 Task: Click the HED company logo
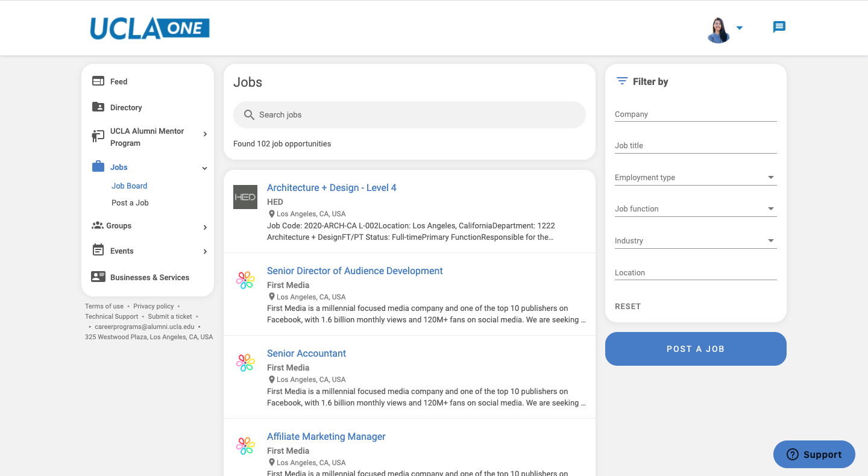coord(245,197)
